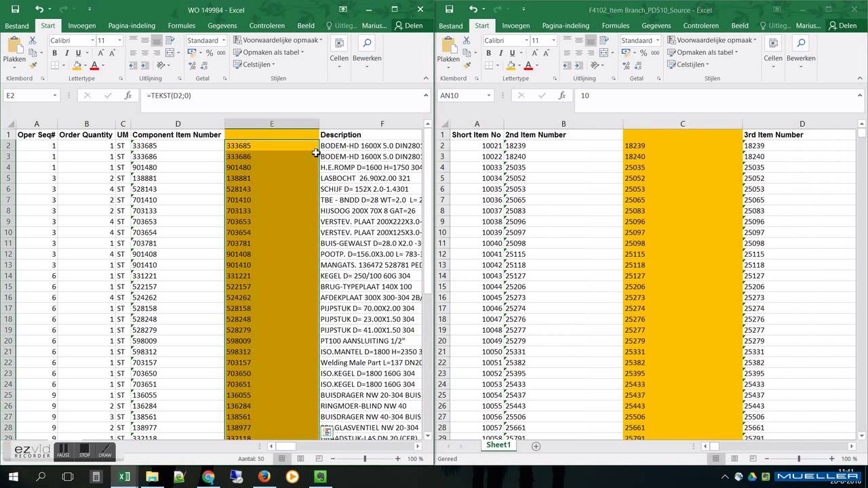868x488 pixels.
Task: Open Celstijlen in WO 149984 window
Action: (254, 64)
